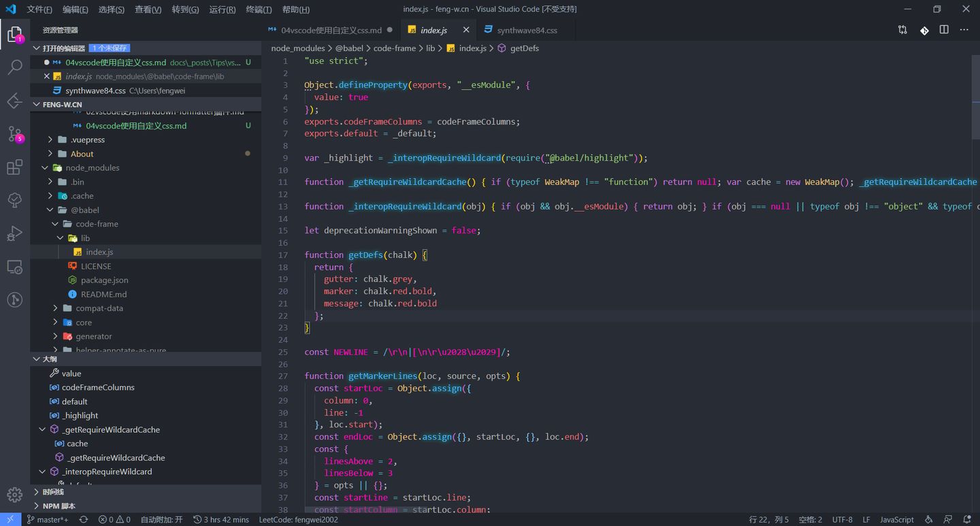
Task: Collapse the code-frame folder
Action: point(55,224)
